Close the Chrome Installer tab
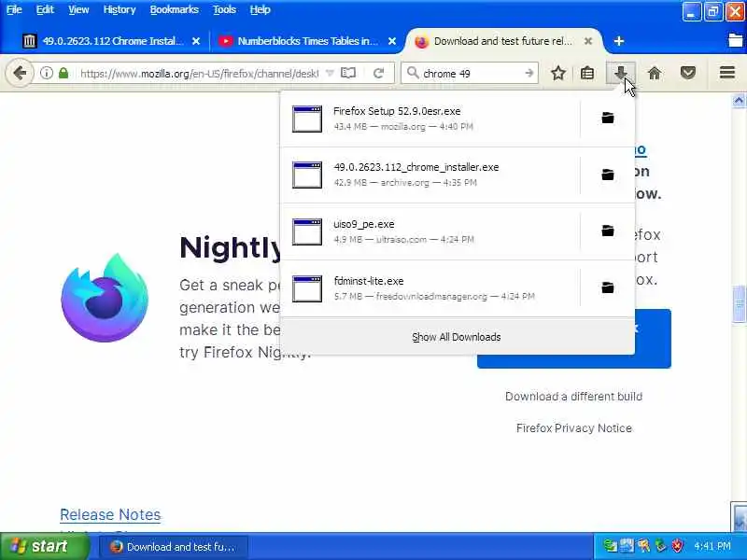Image resolution: width=747 pixels, height=560 pixels. [x=196, y=41]
